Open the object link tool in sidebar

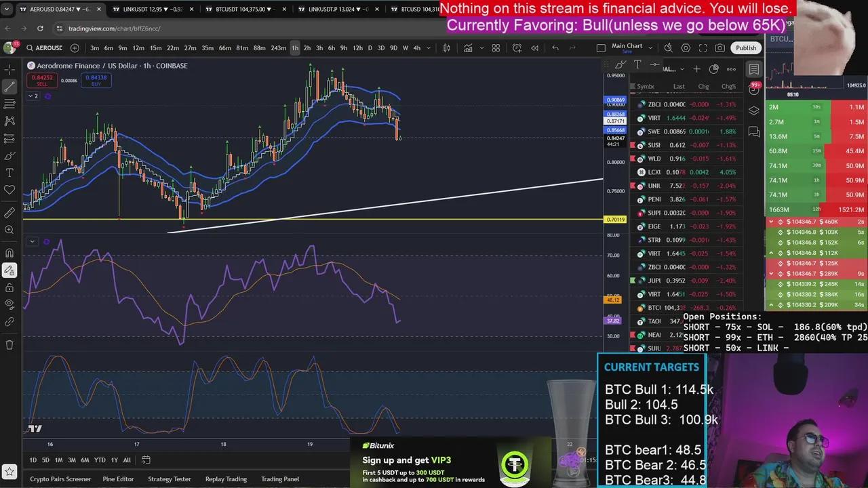point(9,322)
